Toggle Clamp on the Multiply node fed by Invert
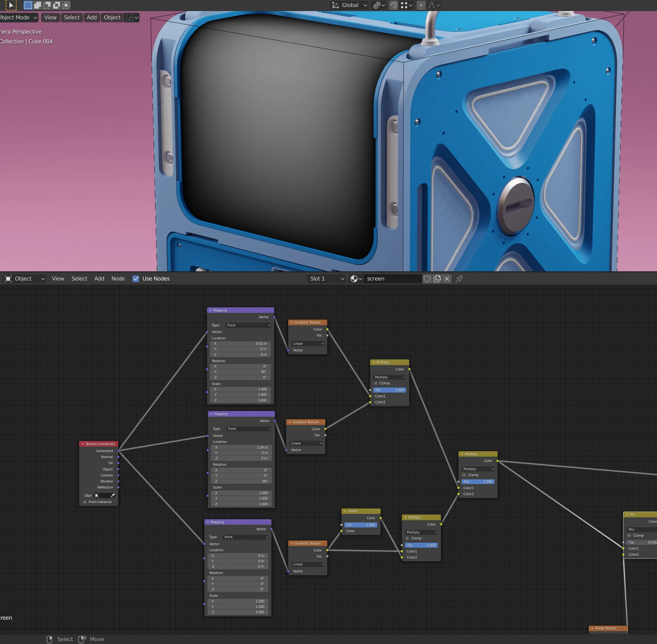657x644 pixels. tap(407, 539)
